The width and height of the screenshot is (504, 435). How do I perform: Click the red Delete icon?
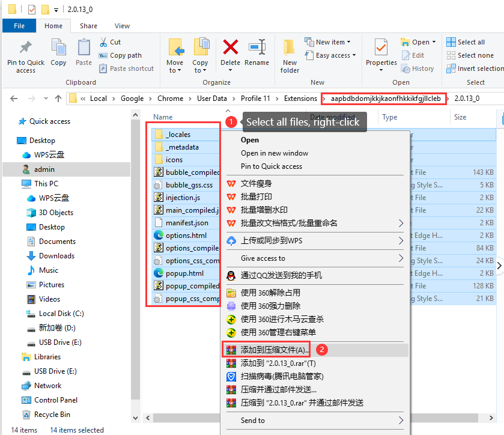[231, 47]
